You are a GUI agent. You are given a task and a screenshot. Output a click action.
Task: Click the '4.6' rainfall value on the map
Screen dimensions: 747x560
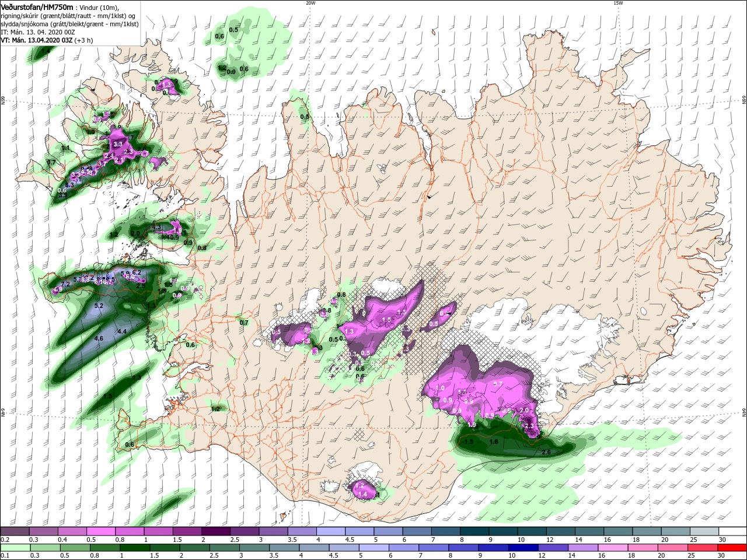99,338
